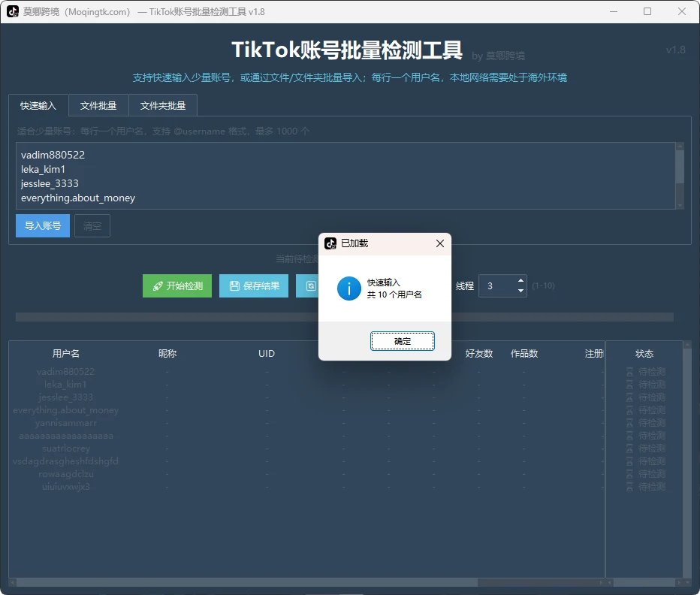Screen dimensions: 700x595
Task: Select the rowaagdclzu table row
Action: click(x=306, y=474)
